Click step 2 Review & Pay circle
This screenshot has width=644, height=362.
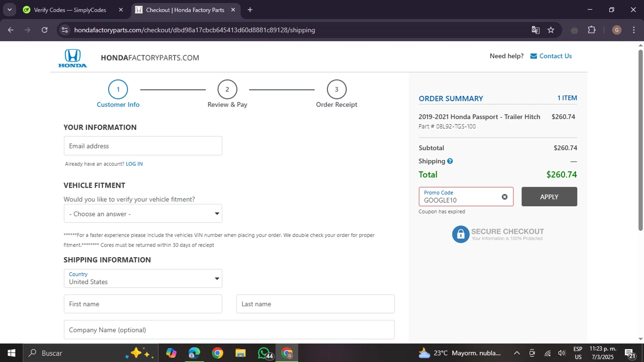click(x=228, y=90)
